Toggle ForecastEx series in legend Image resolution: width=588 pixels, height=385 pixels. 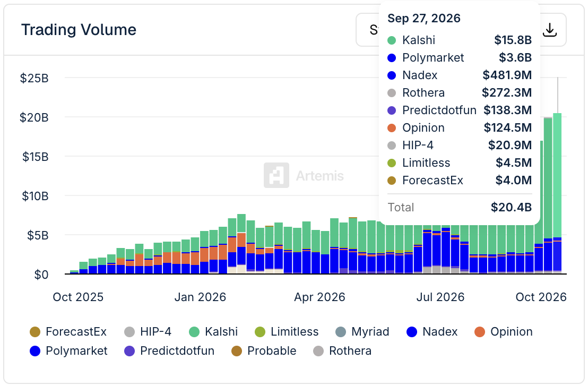pyautogui.click(x=68, y=332)
